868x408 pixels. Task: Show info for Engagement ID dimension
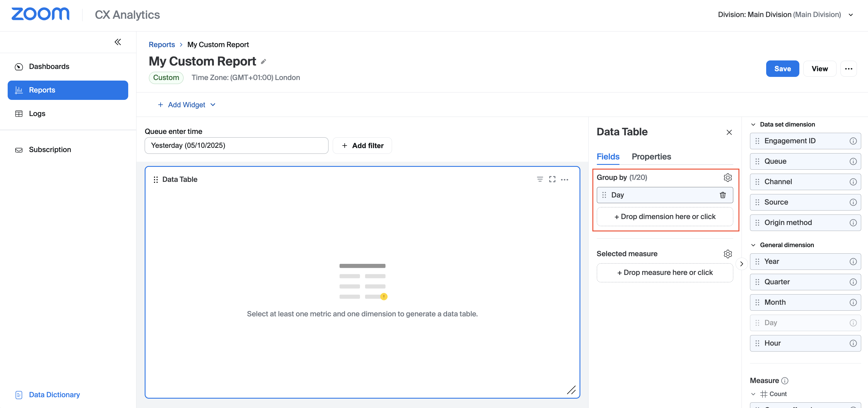[x=853, y=141]
